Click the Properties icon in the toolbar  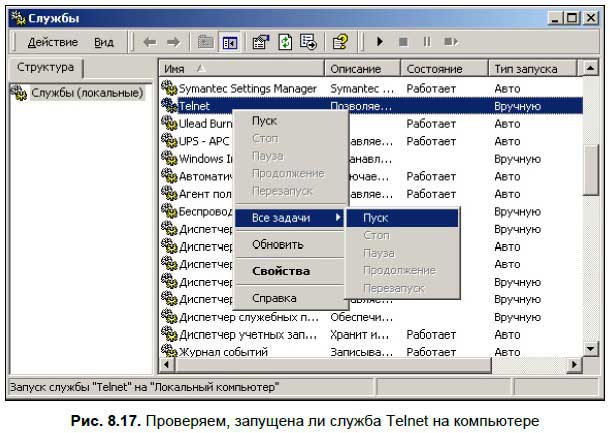click(260, 42)
